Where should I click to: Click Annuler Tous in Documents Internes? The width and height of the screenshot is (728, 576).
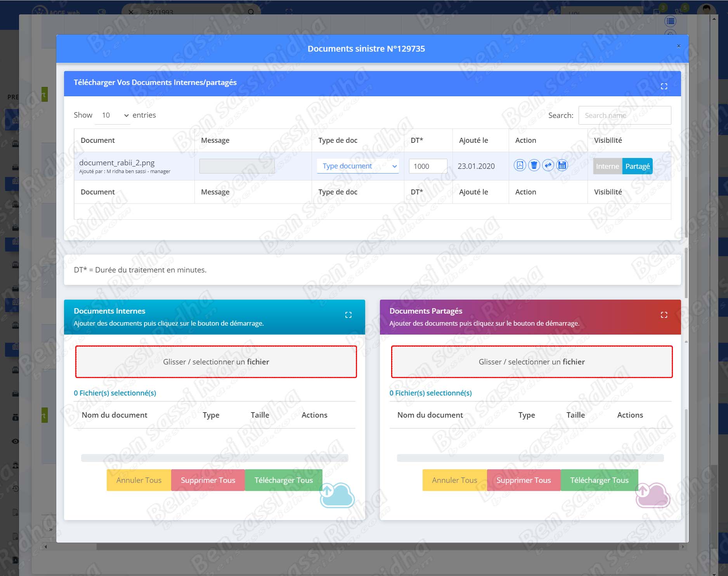click(139, 480)
